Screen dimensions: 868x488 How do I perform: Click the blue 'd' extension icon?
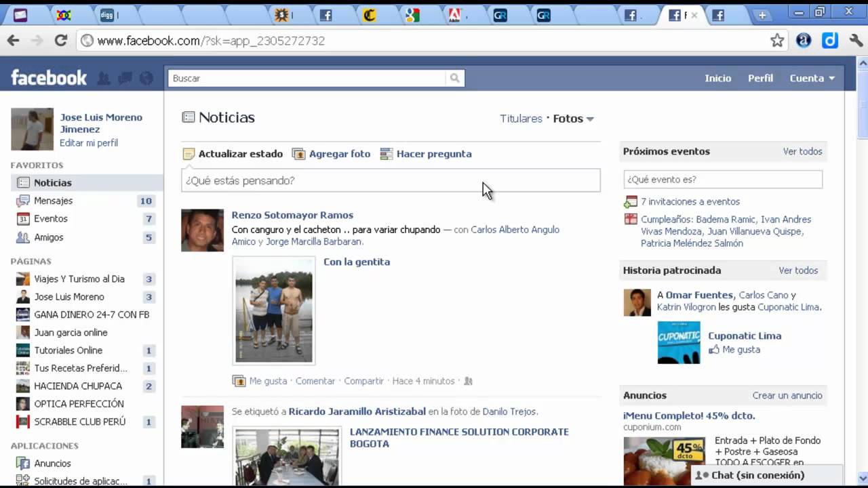[x=830, y=41]
